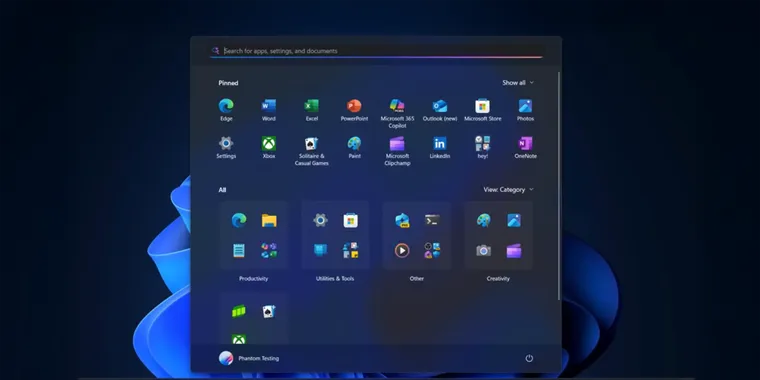This screenshot has width=760, height=380.
Task: Open Camera icon in Creativity category
Action: (483, 251)
